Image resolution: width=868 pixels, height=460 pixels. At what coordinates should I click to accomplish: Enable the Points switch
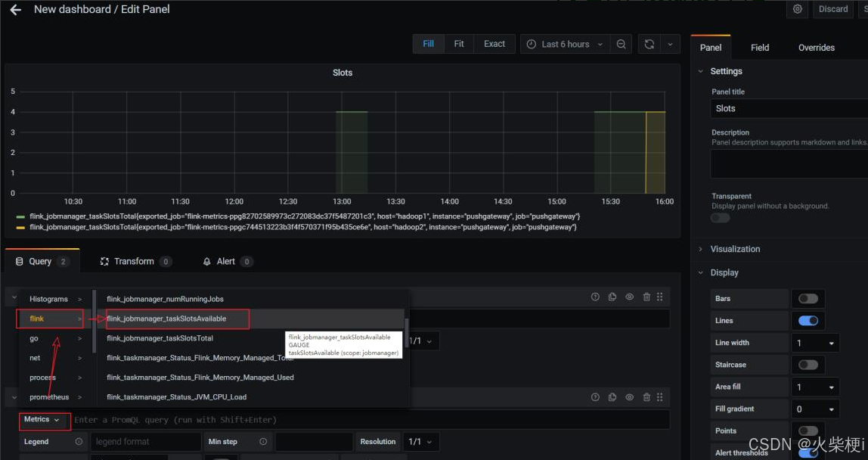808,430
